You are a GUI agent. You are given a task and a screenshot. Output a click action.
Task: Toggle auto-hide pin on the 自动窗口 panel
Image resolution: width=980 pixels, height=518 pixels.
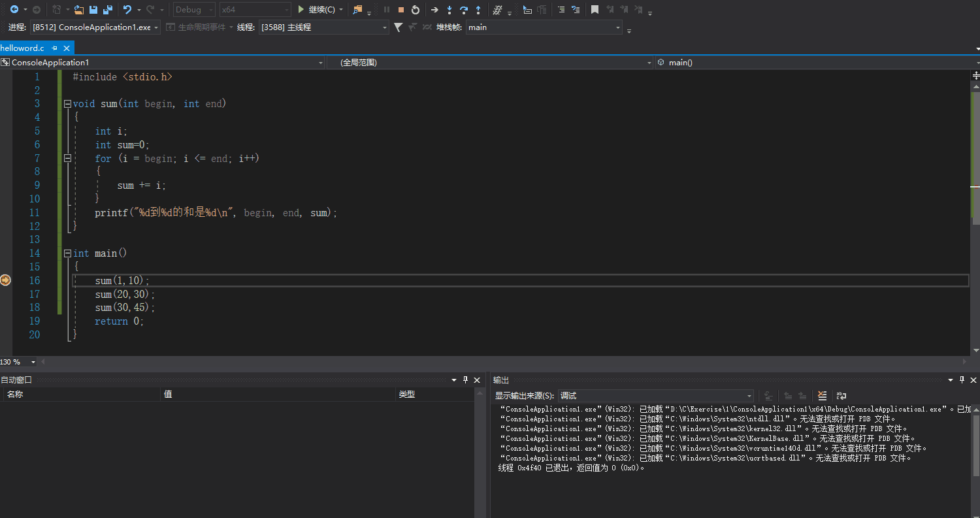[x=465, y=380]
